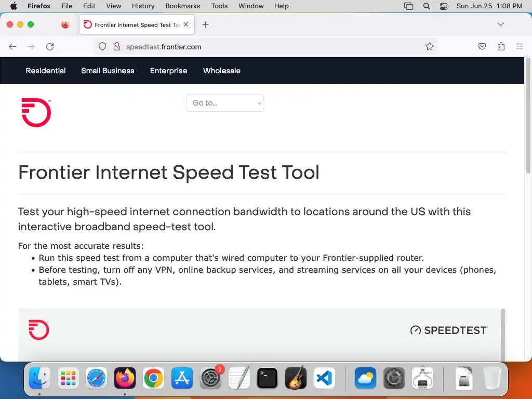Select the Frontier Internet Speed Test tab
This screenshot has width=532, height=399.
point(137,25)
